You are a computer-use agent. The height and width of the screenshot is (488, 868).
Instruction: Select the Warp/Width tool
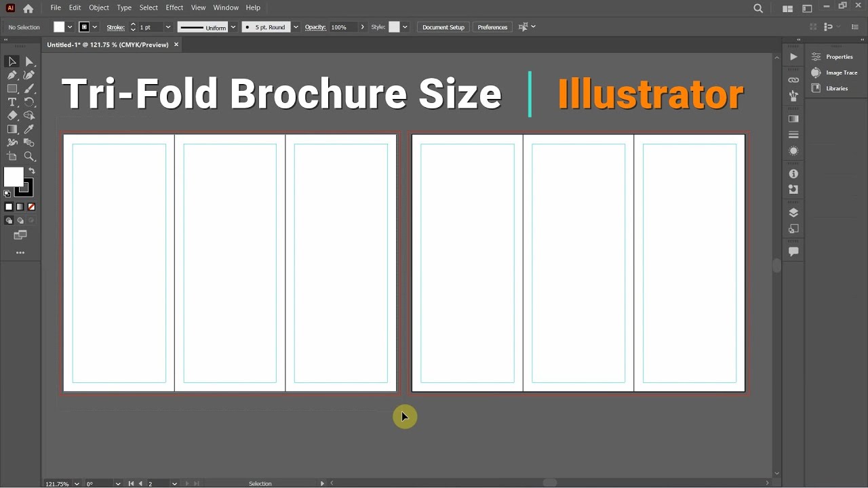tap(12, 143)
